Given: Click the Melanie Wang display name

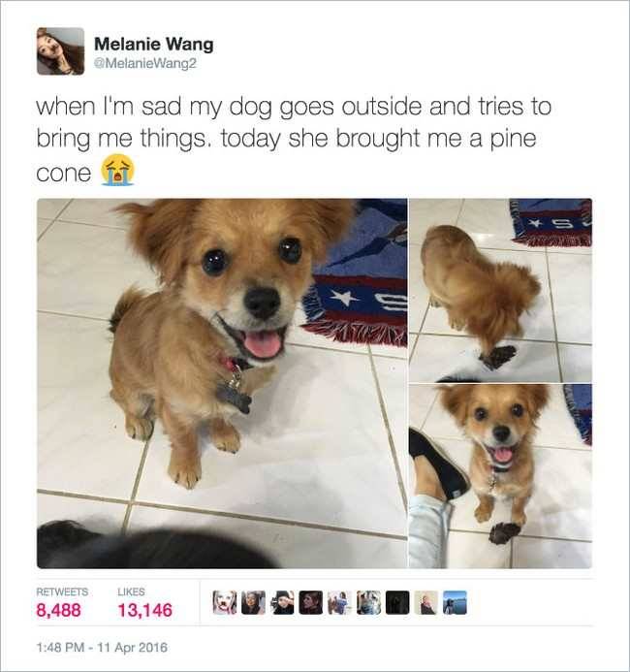Looking at the screenshot, I should click(154, 44).
